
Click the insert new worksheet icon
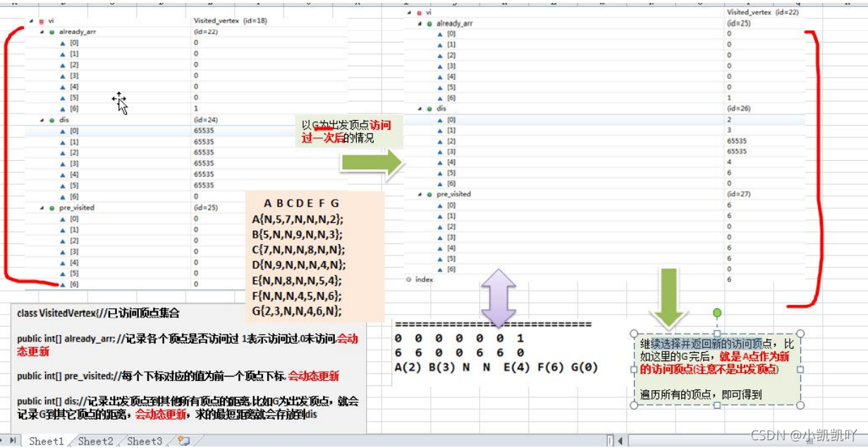184,441
